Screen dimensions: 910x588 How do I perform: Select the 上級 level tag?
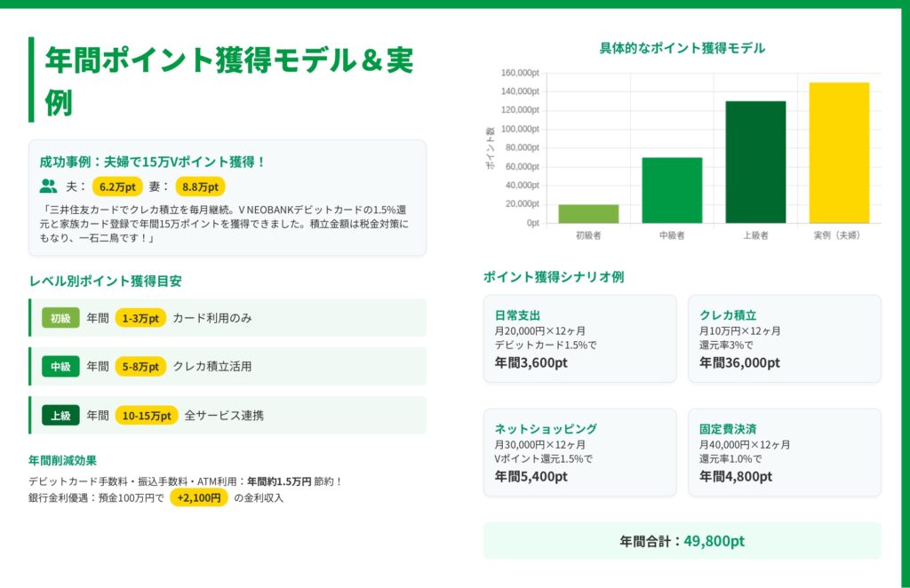(x=60, y=415)
